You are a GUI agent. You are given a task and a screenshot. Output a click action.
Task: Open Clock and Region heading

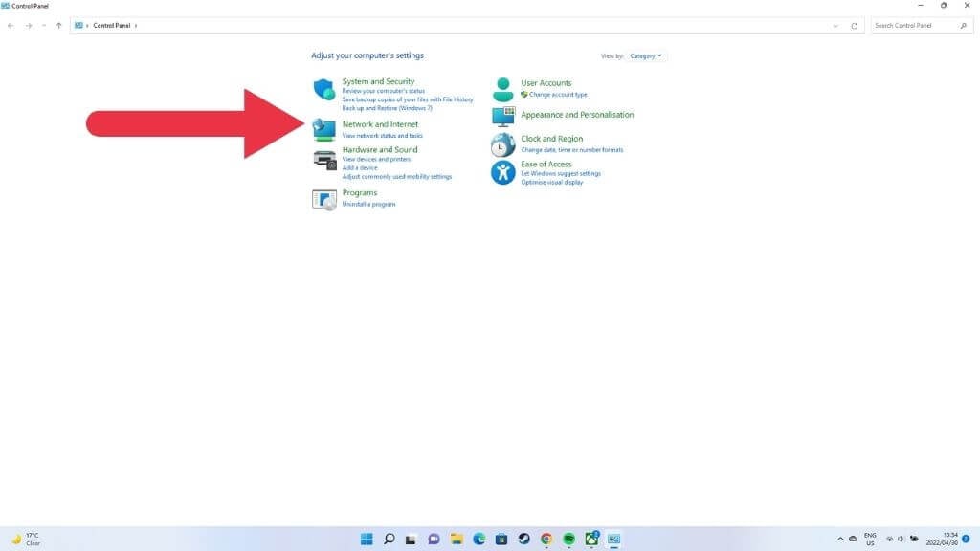(551, 139)
